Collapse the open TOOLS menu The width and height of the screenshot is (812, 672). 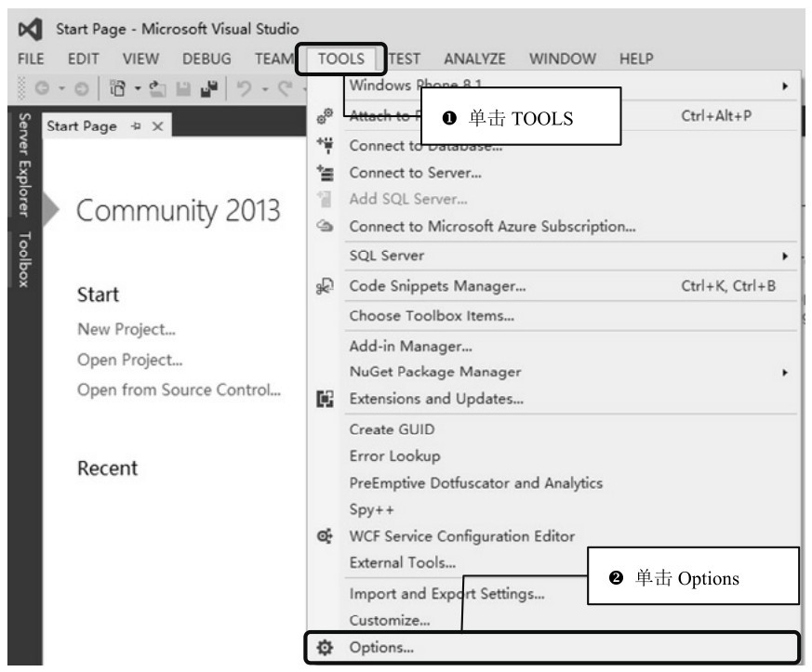pos(341,59)
